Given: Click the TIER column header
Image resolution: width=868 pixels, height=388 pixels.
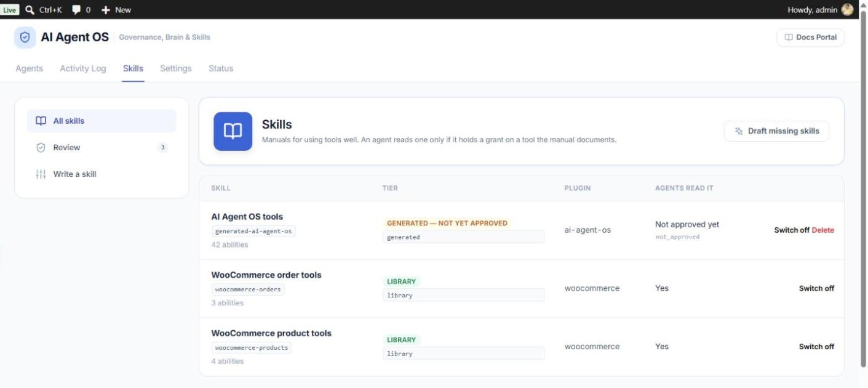Looking at the screenshot, I should tap(390, 188).
